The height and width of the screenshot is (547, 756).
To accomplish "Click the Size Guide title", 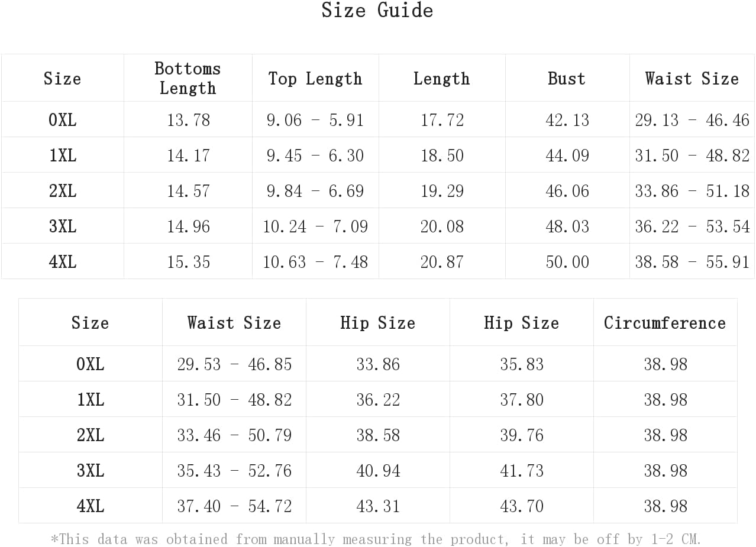I will [377, 10].
